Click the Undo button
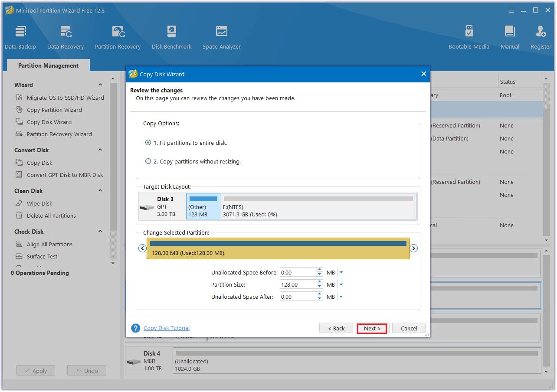The width and height of the screenshot is (557, 392). (x=87, y=371)
